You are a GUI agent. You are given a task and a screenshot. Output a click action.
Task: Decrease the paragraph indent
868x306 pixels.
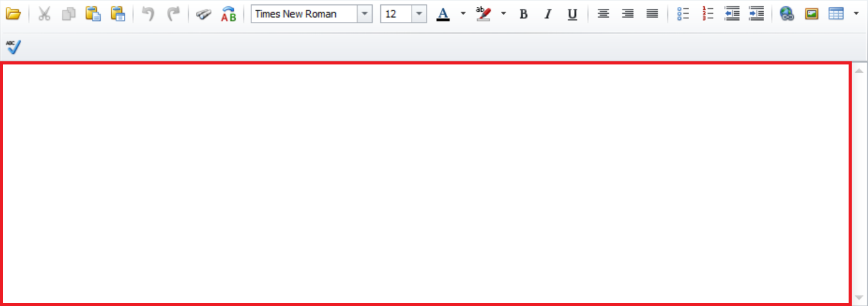[732, 14]
